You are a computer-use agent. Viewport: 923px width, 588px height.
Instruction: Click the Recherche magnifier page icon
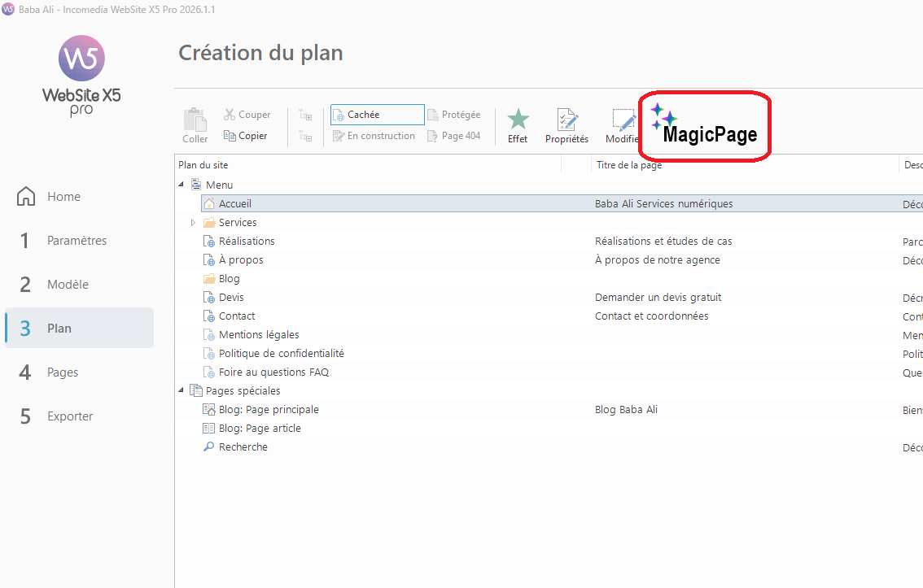(208, 447)
